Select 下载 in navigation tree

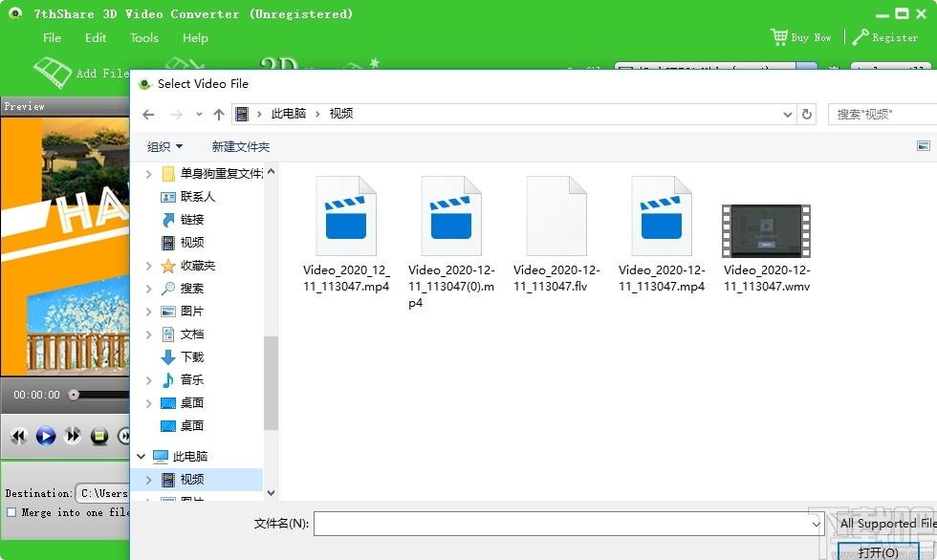tap(183, 356)
